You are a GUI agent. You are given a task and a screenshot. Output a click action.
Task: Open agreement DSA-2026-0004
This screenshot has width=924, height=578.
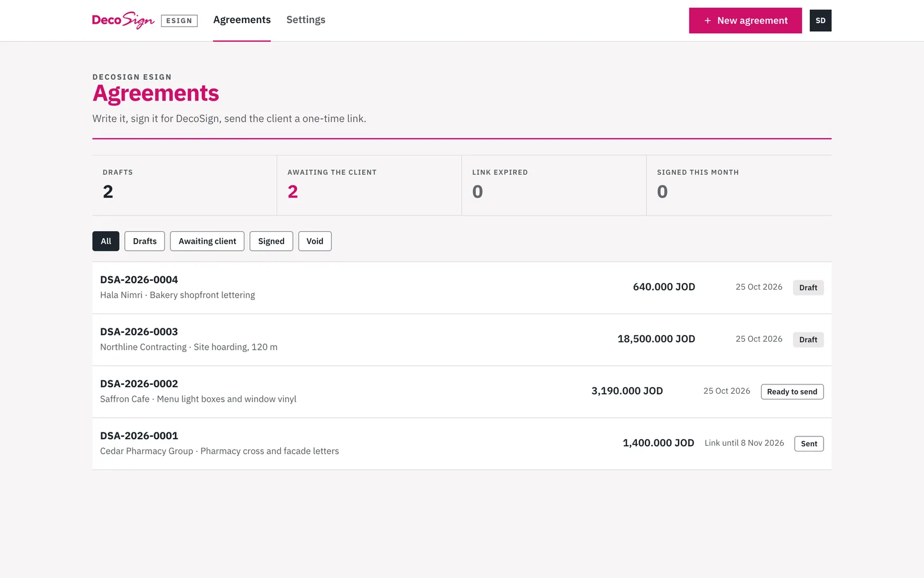point(462,288)
